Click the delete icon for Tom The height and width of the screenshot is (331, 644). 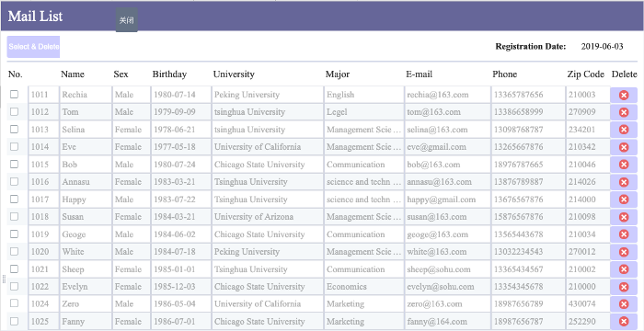[x=624, y=112]
